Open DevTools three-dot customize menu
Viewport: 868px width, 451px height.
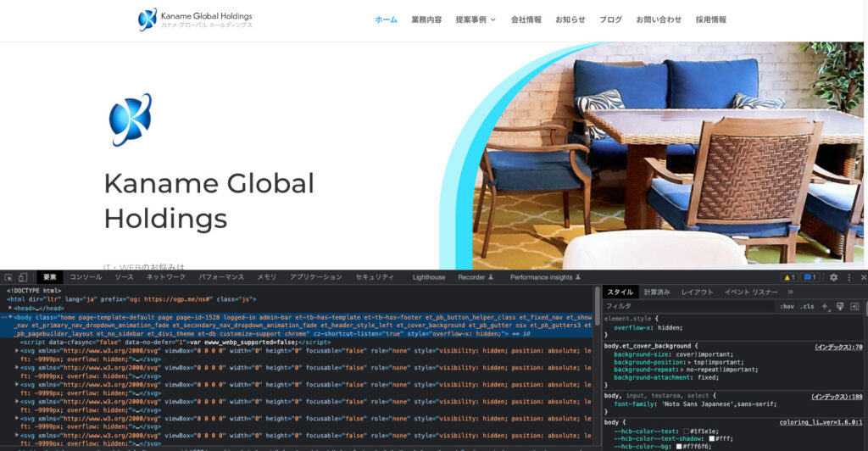coord(849,277)
